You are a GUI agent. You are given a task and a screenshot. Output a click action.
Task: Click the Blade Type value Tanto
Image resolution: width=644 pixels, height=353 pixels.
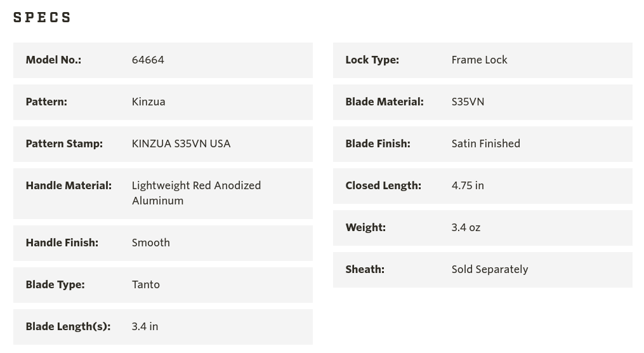point(145,284)
